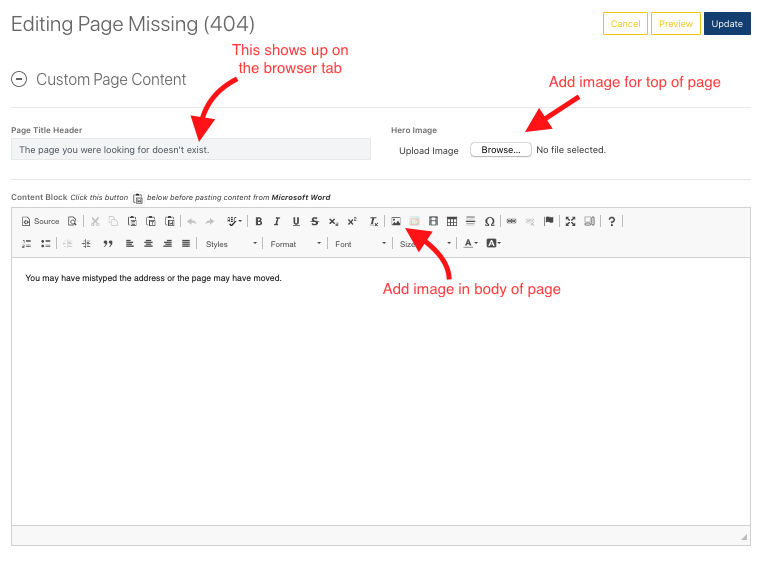This screenshot has width=759, height=562.
Task: Click the Source view button
Action: (x=40, y=221)
